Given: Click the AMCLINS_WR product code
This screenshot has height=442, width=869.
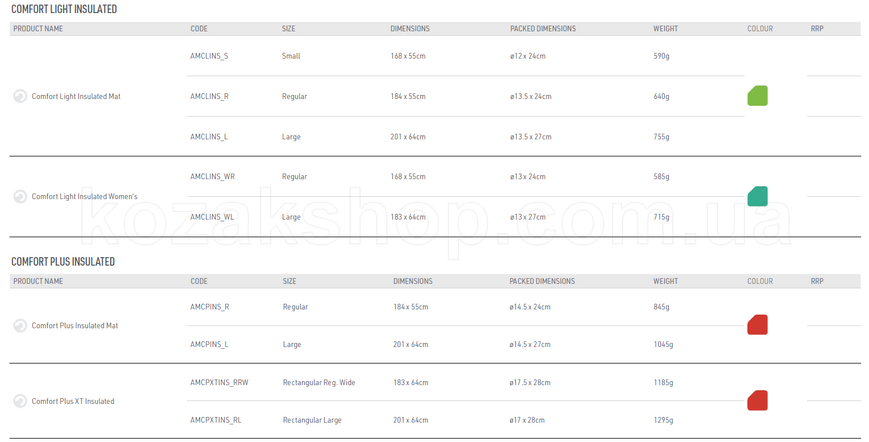Looking at the screenshot, I should 212,177.
